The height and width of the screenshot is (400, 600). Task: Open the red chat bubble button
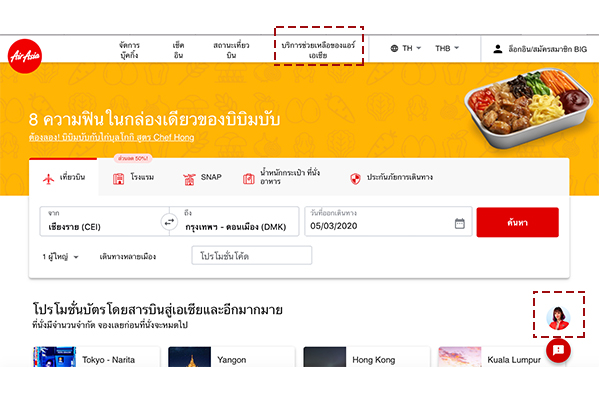click(x=558, y=350)
